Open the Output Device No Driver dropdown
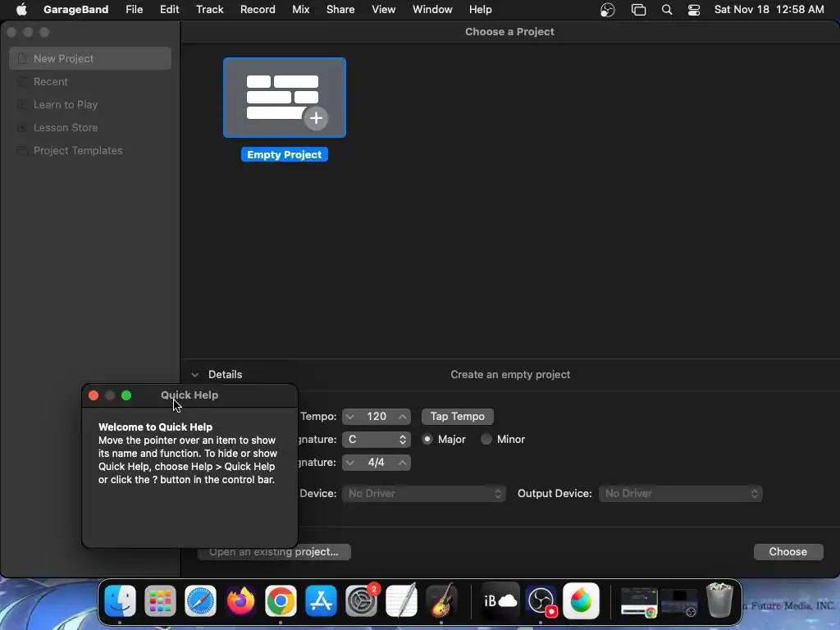Screen dimensions: 840x630 point(680,493)
